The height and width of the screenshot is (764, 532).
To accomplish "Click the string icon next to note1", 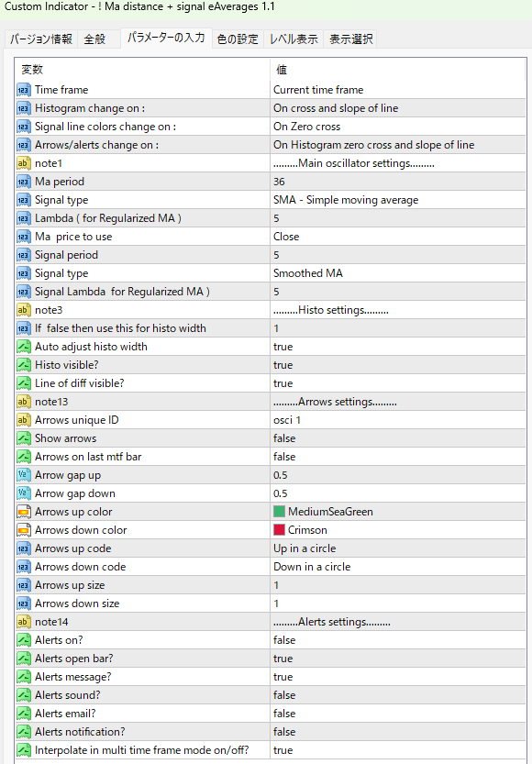I will [23, 163].
